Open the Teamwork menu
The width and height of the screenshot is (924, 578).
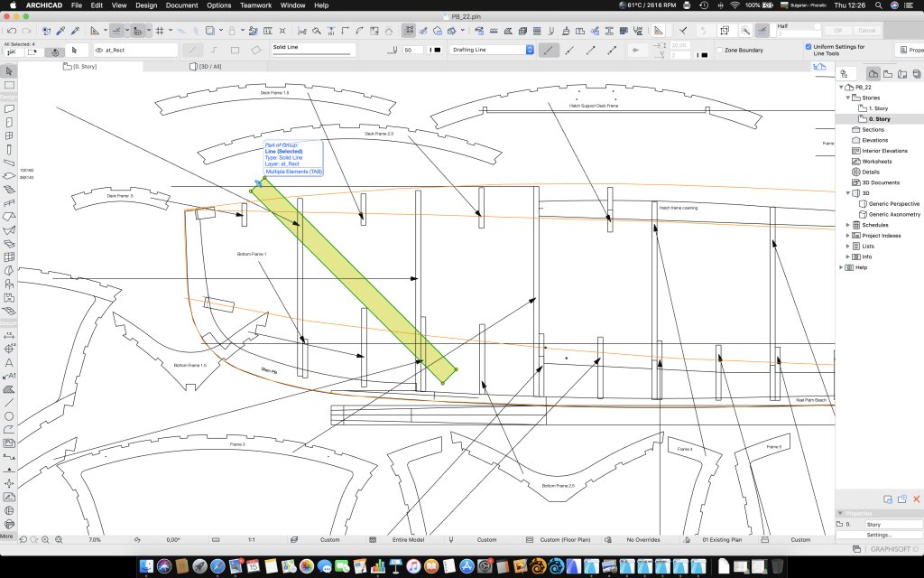(254, 5)
